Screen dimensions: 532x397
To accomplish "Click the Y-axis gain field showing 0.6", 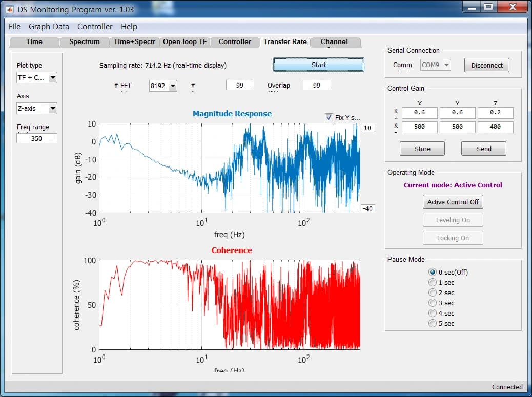I will [457, 113].
